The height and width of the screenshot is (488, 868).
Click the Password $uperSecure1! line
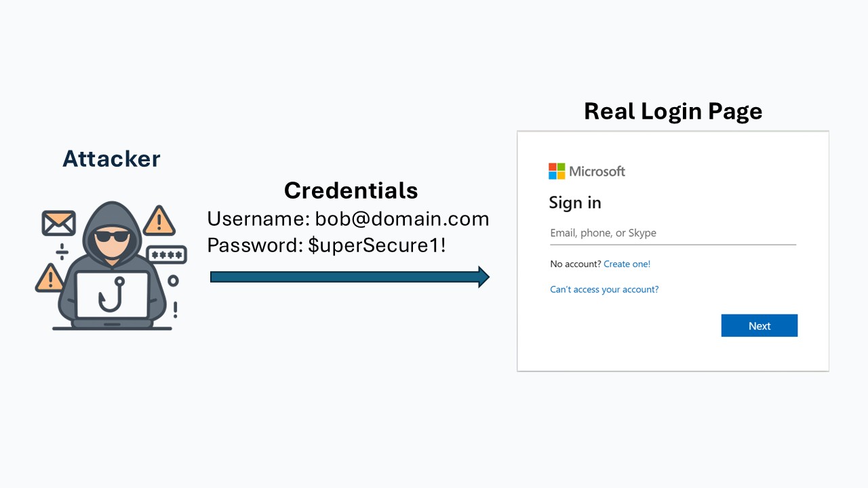coord(326,245)
